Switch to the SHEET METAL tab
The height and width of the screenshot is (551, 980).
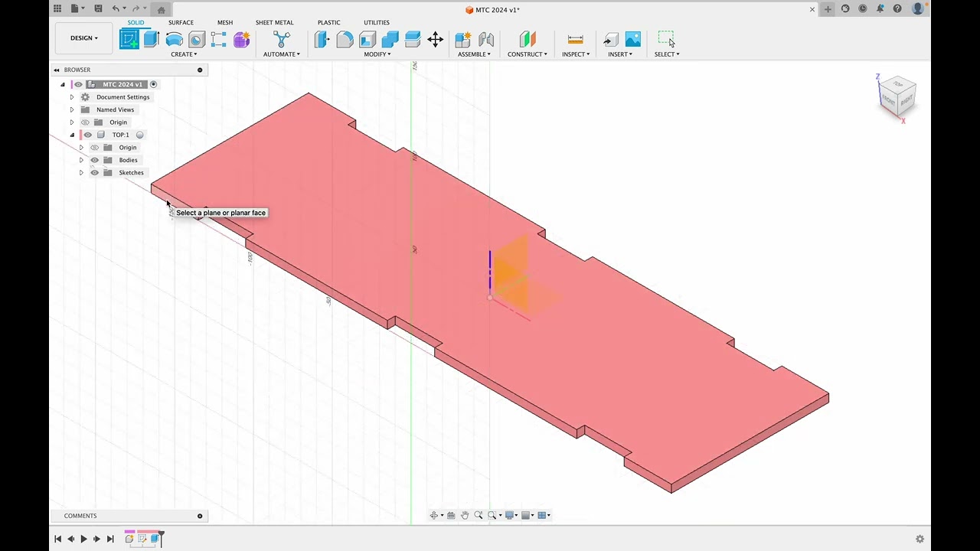pos(274,22)
